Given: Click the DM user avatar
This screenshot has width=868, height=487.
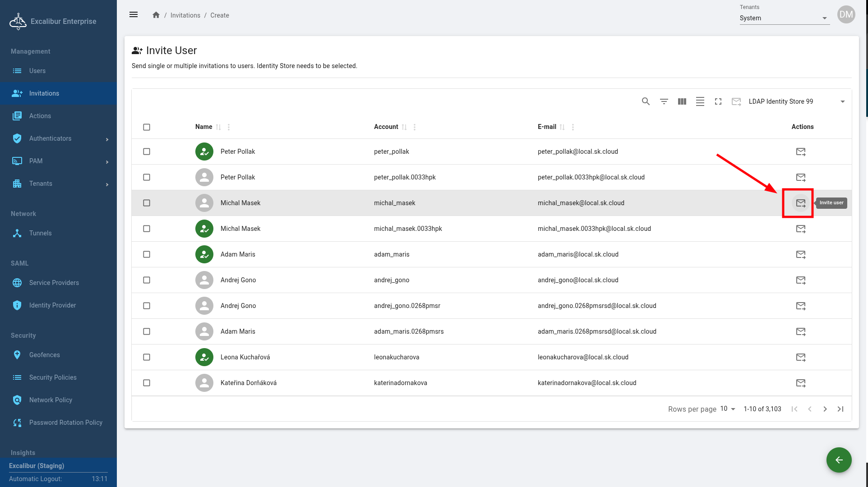Looking at the screenshot, I should (x=846, y=14).
